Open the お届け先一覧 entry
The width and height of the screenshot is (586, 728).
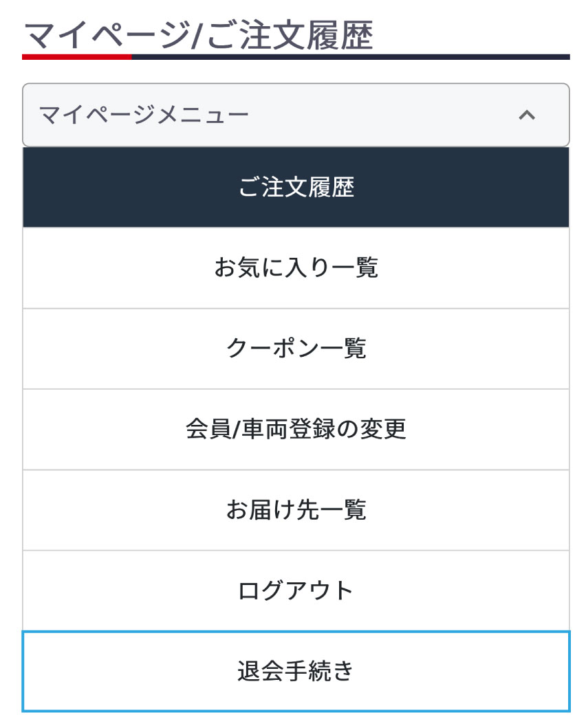point(296,510)
